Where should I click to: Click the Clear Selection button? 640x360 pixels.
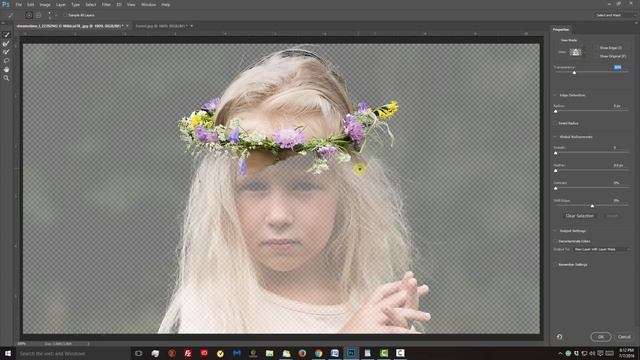[x=580, y=216]
